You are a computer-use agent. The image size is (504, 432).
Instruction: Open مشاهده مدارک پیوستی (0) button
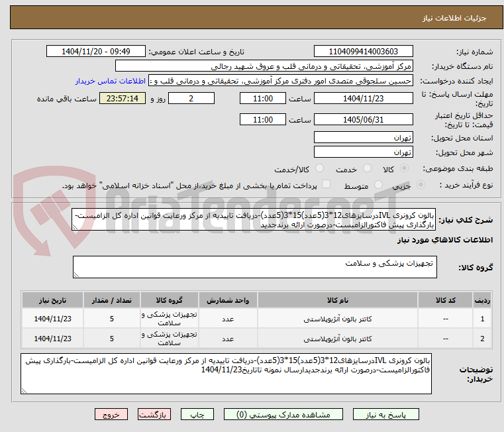click(x=283, y=414)
